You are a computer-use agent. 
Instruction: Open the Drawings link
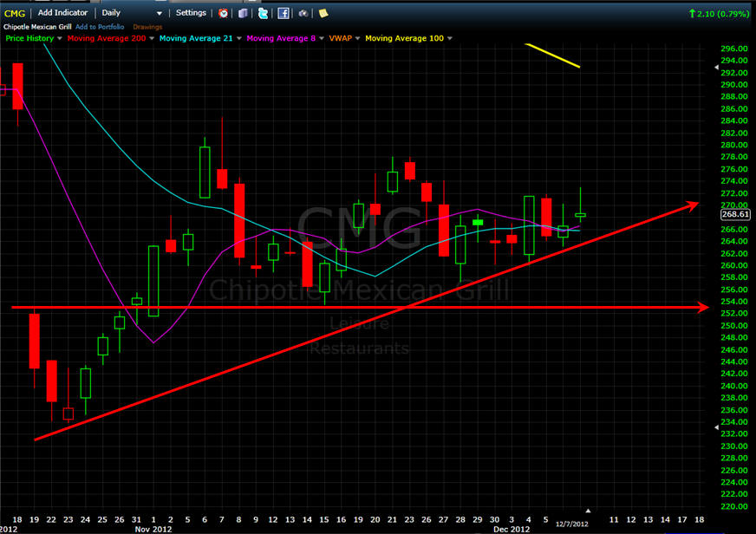click(x=147, y=27)
